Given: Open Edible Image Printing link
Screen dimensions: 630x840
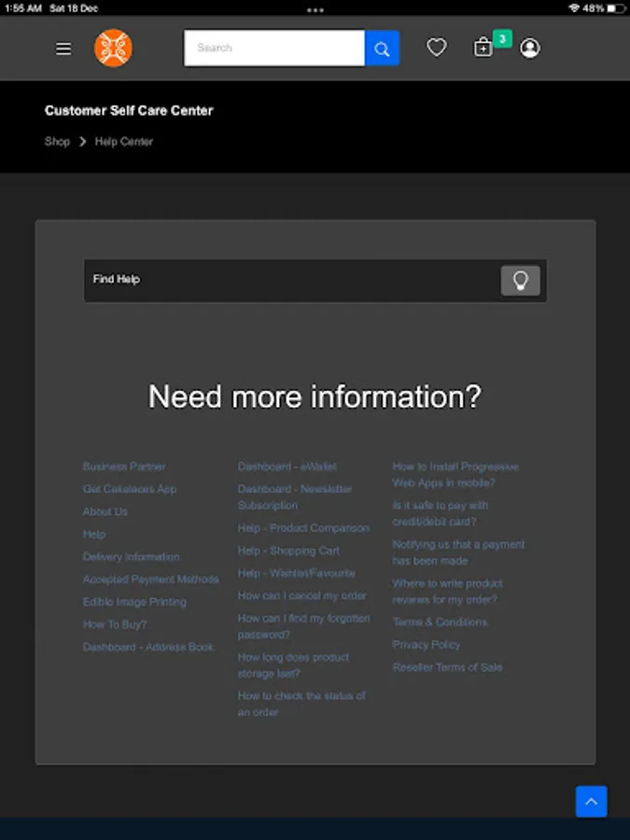Looking at the screenshot, I should pyautogui.click(x=134, y=602).
